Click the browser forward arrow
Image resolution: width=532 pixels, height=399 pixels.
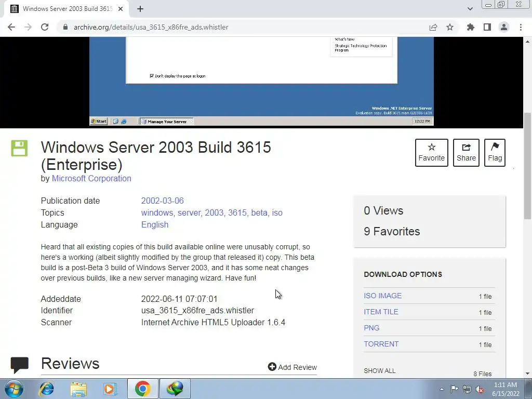[x=28, y=27]
